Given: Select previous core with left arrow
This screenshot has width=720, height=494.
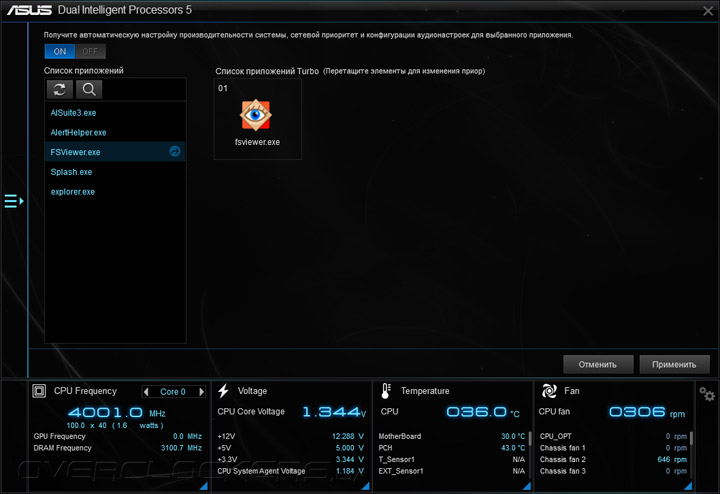Looking at the screenshot, I should point(146,392).
